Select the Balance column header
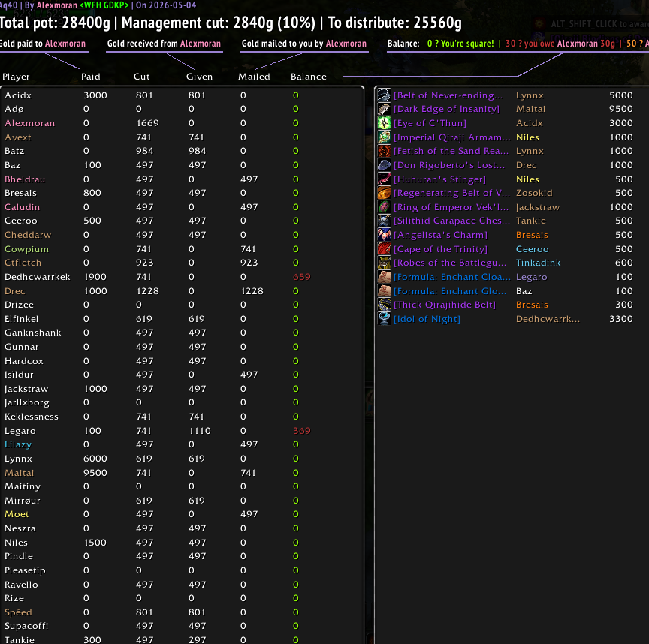 (309, 77)
